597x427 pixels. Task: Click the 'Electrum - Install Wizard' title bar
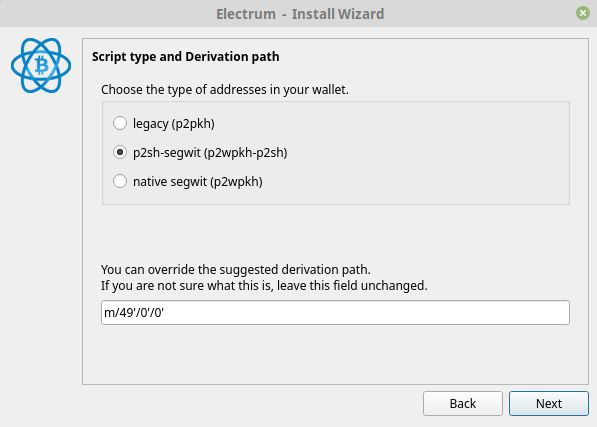pyautogui.click(x=300, y=14)
